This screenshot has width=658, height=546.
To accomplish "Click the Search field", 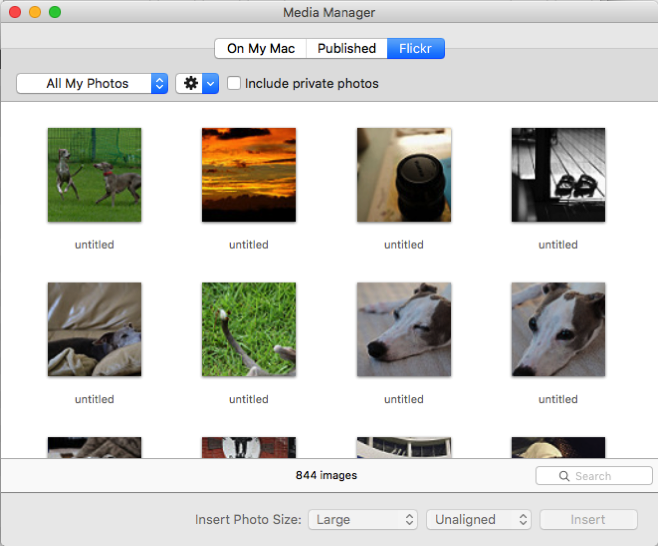I will click(594, 476).
